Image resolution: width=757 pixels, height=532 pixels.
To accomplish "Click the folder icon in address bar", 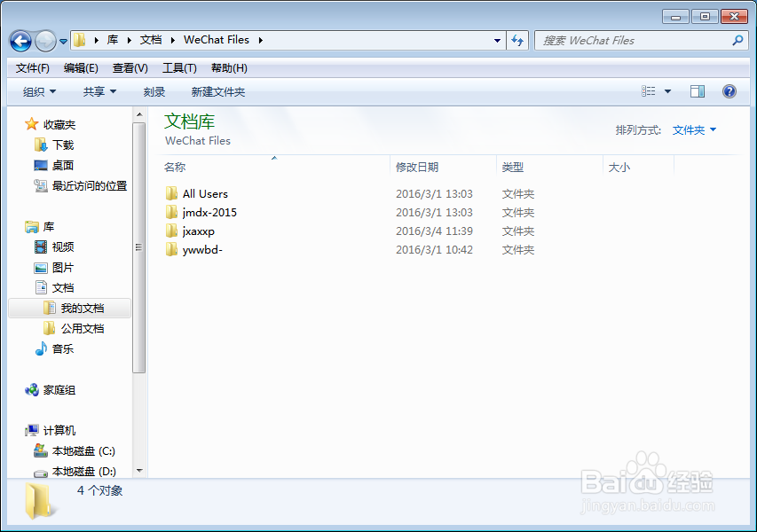I will tap(80, 40).
